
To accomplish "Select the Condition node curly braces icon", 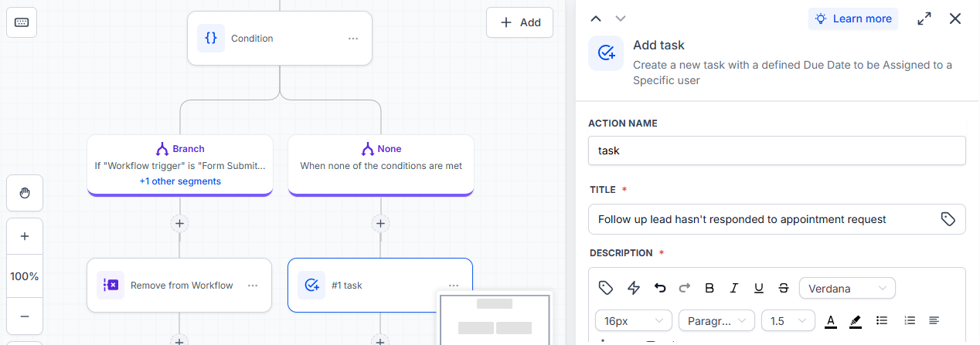I will [211, 39].
